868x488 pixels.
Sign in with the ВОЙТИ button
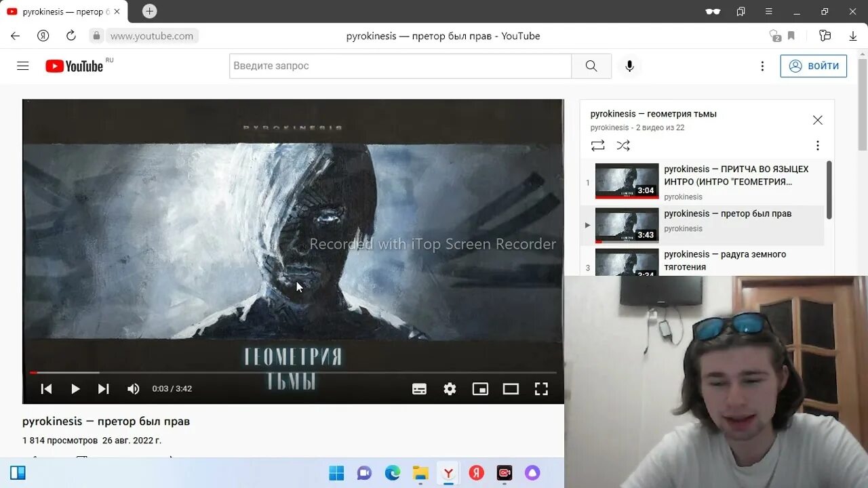[814, 66]
